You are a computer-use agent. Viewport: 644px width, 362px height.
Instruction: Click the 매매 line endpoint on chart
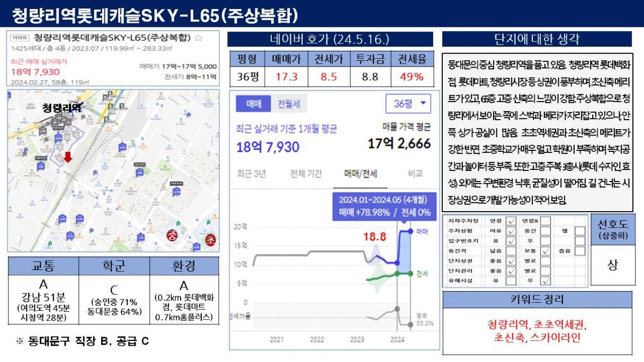tap(409, 231)
